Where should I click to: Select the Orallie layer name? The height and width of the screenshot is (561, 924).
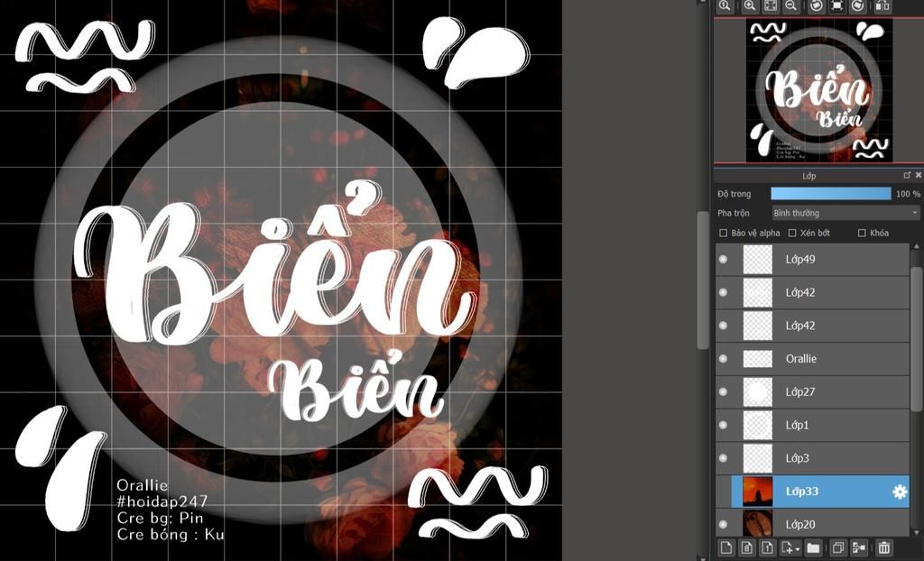coord(801,358)
